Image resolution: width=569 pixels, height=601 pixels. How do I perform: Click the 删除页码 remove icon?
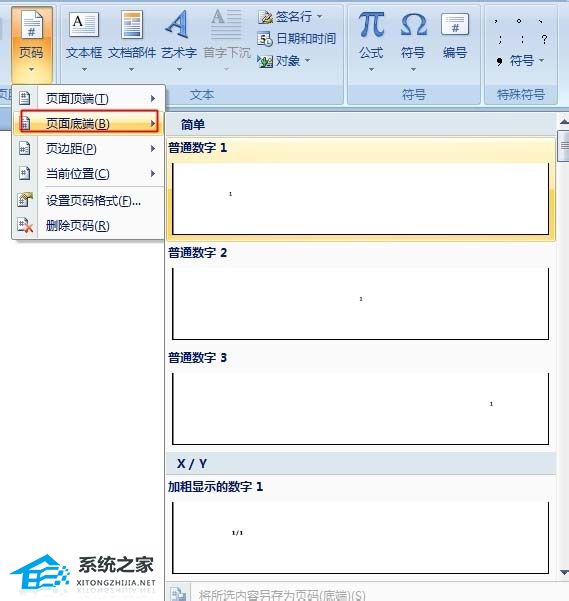[25, 225]
